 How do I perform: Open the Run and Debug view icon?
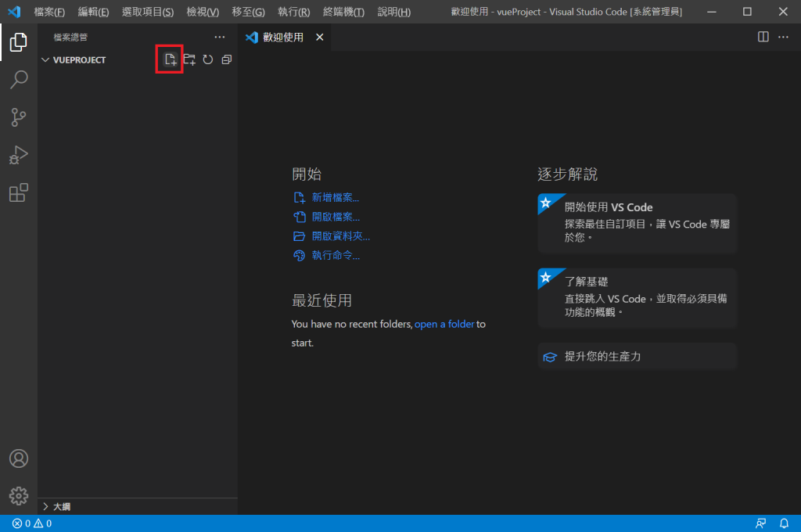[19, 155]
